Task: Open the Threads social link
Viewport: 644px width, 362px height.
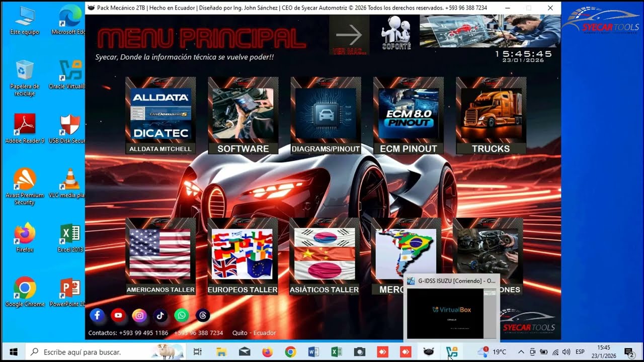Action: pos(203,315)
